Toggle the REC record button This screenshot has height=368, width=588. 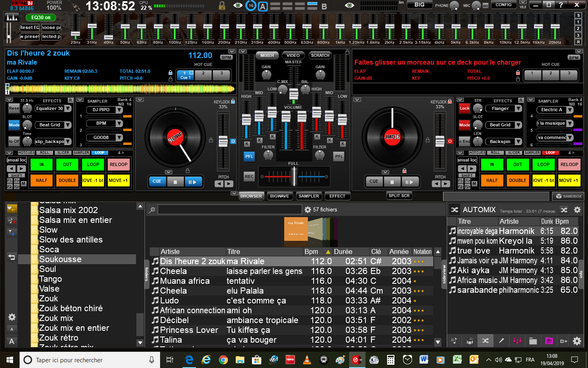click(x=249, y=176)
